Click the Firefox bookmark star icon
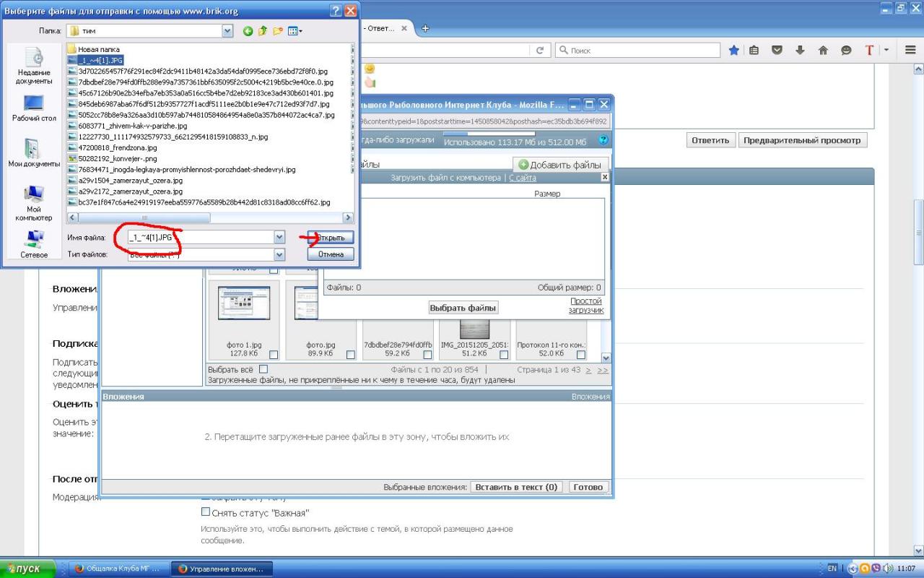The image size is (924, 578). (x=733, y=50)
